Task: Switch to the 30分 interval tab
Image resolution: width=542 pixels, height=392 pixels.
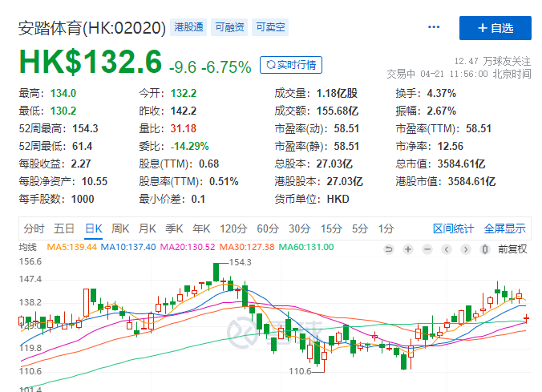Action: pos(300,228)
